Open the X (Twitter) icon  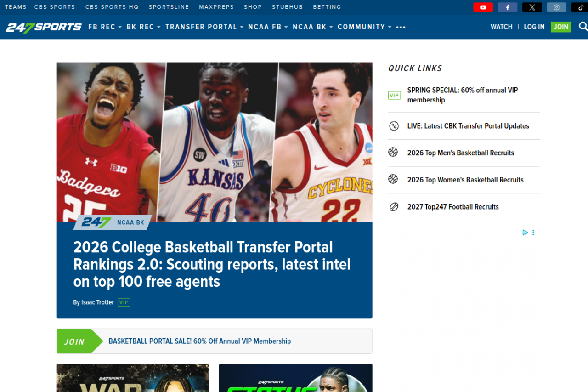click(532, 7)
